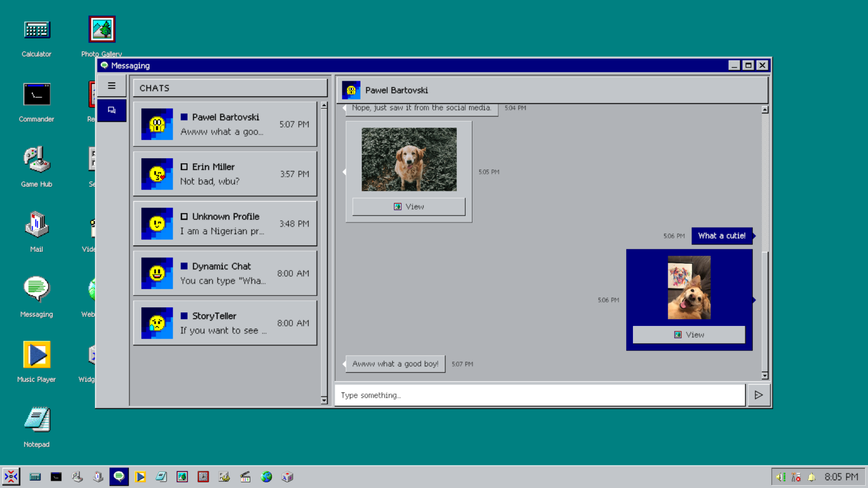Click the chat list scroll-down arrow
Viewport: 868px width, 488px height.
click(324, 400)
